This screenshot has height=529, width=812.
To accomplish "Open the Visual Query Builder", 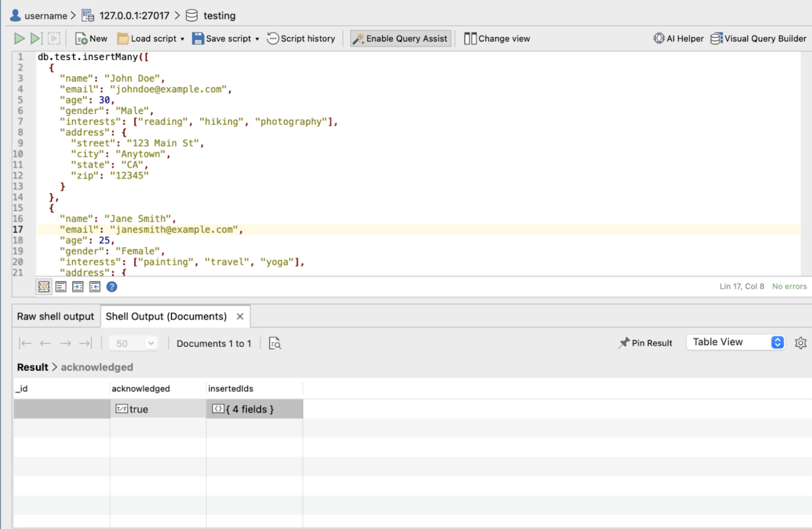I will pyautogui.click(x=758, y=38).
